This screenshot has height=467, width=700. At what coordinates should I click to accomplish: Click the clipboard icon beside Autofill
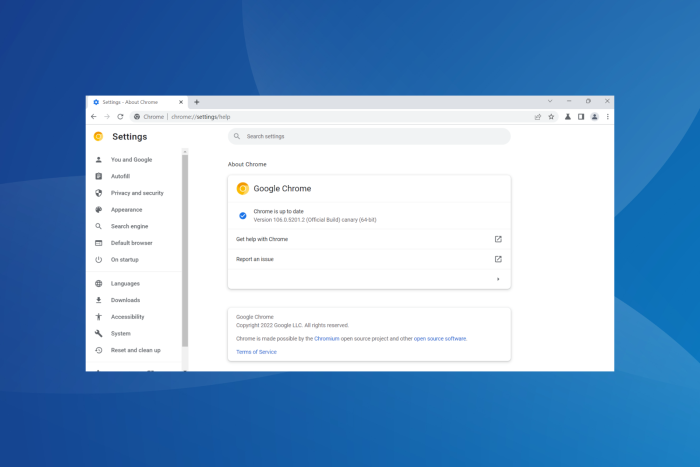[99, 176]
